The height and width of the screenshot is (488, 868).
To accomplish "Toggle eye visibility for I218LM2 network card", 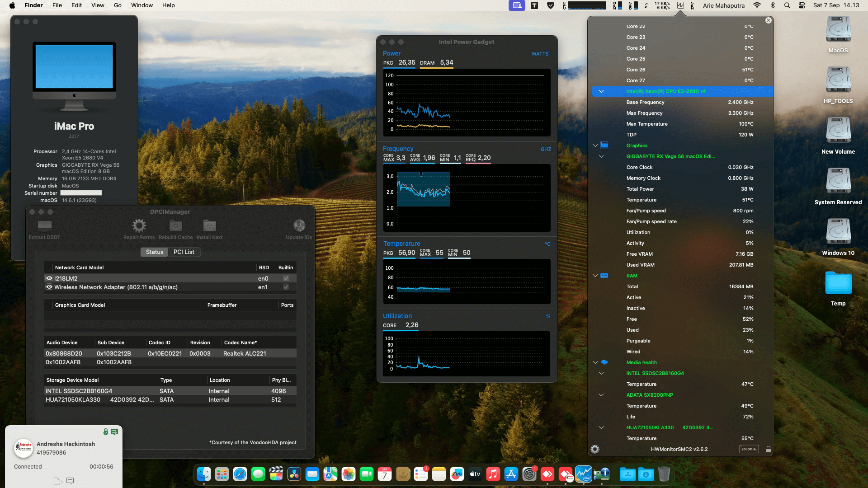I will 49,278.
